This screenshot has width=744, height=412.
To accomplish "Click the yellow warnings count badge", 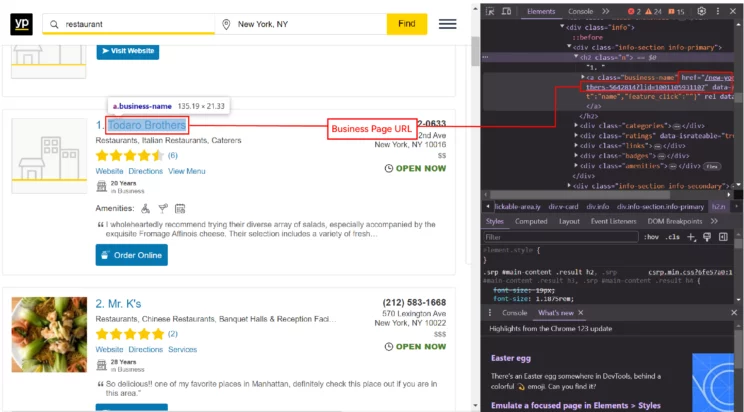I will coord(653,11).
